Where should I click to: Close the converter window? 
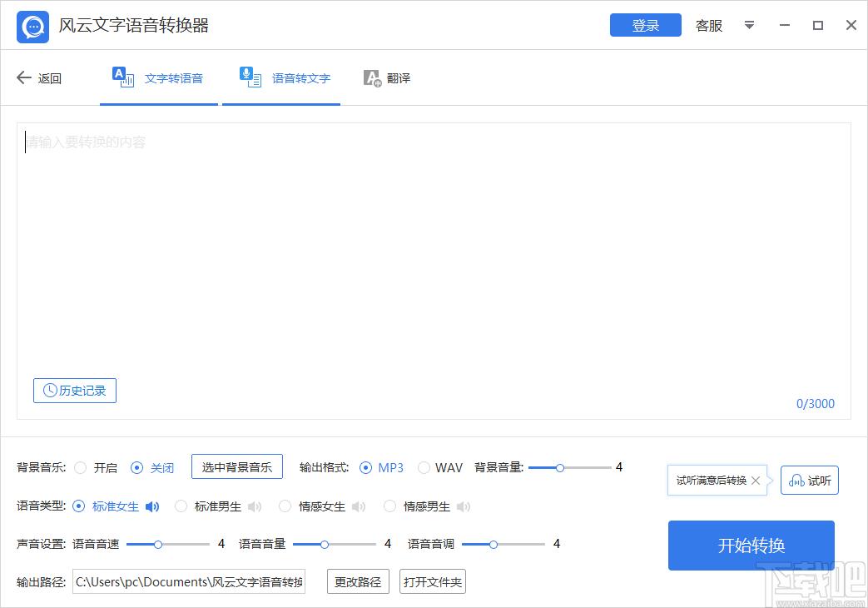point(851,25)
